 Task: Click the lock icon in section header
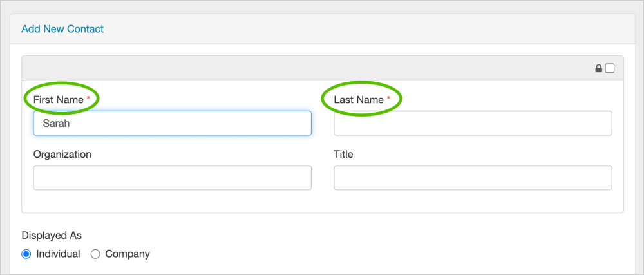(x=599, y=68)
